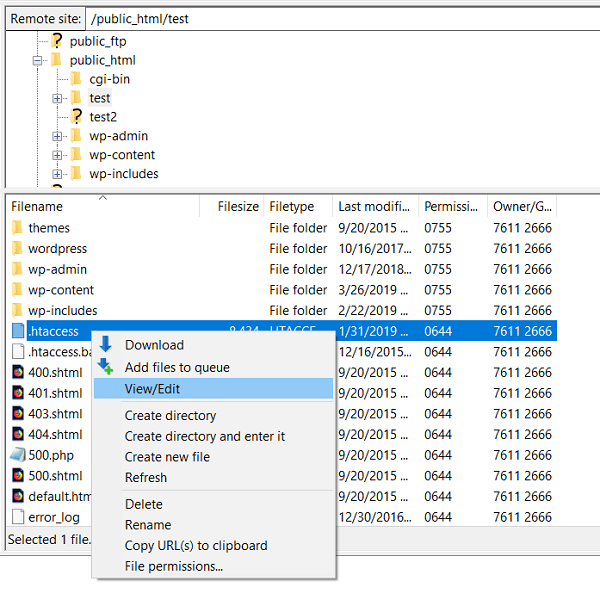Screen dimensions: 600x606
Task: Click the 404.shtml file icon
Action: pos(18,434)
